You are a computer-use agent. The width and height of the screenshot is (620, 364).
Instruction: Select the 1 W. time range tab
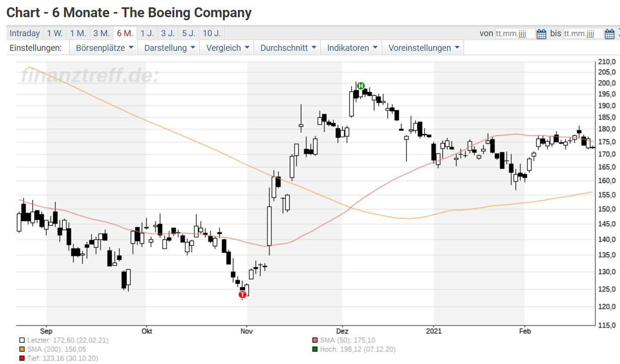click(x=55, y=33)
